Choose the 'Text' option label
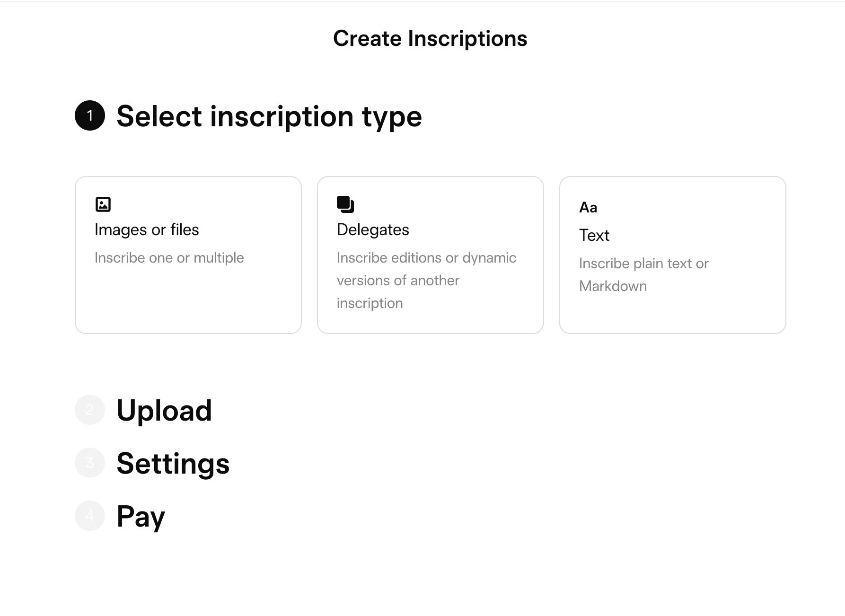845x616 pixels. pyautogui.click(x=594, y=236)
